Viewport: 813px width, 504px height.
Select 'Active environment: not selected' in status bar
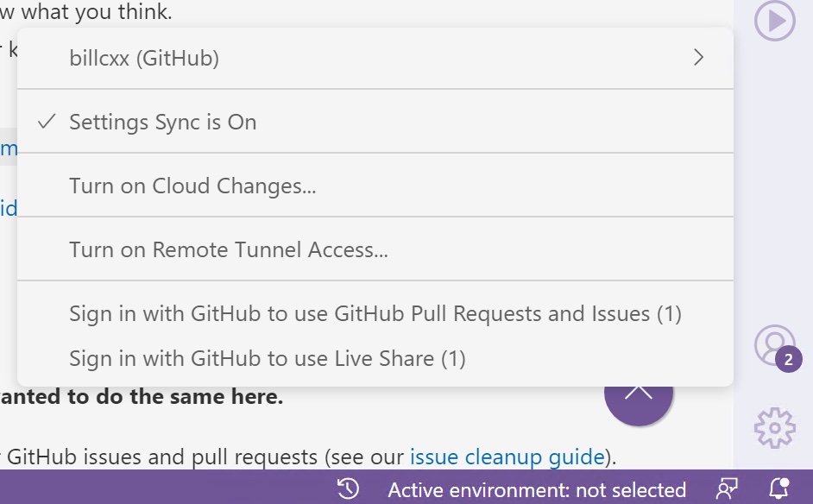click(536, 490)
